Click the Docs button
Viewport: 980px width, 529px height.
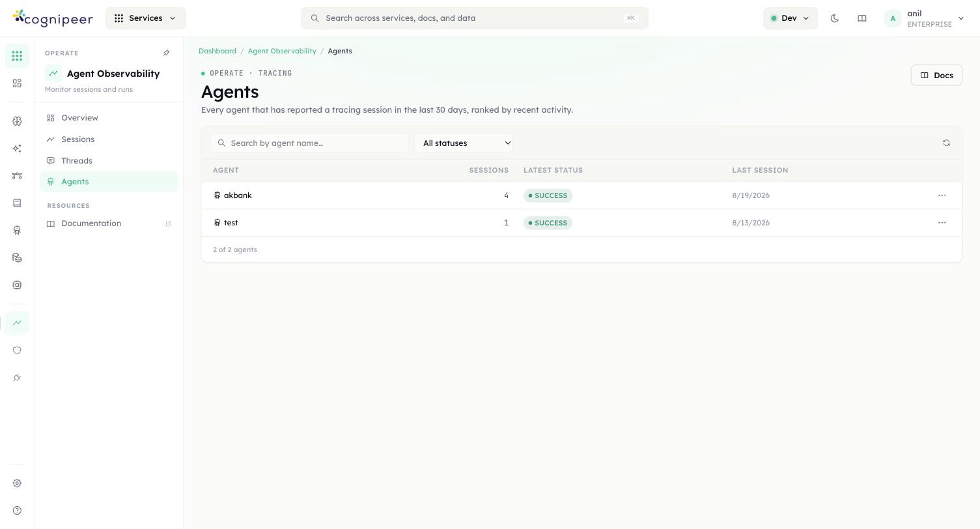(936, 76)
